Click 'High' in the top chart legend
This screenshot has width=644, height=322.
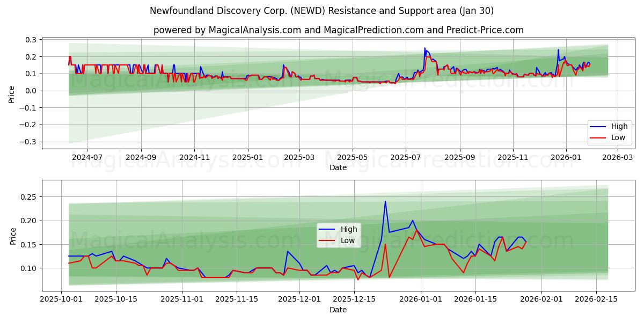(x=619, y=127)
